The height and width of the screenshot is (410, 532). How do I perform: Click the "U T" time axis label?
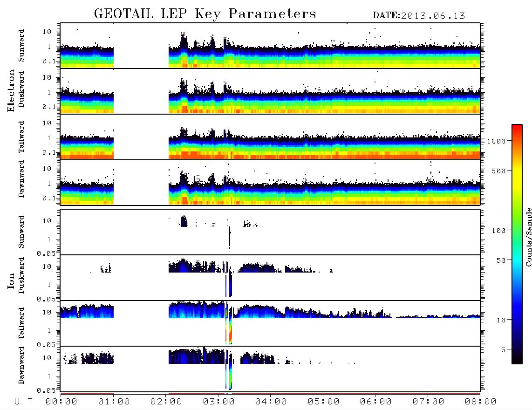point(23,402)
